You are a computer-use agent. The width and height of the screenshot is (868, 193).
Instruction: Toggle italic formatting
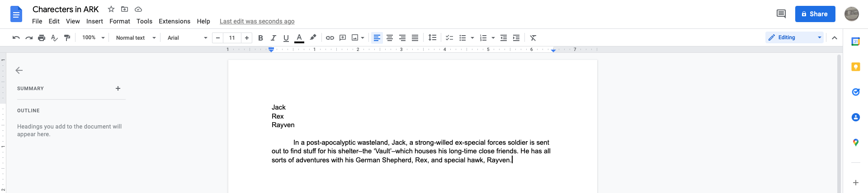click(273, 38)
